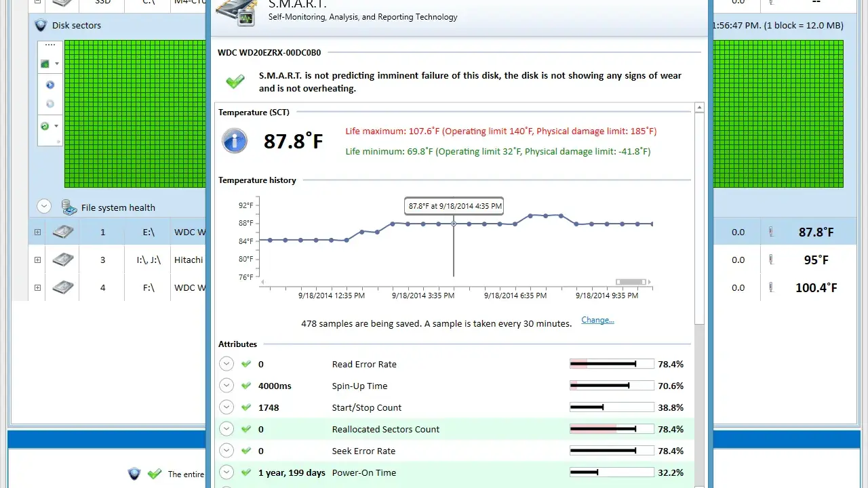Screen dimensions: 868x488
Task: Expand the Start/Stop Count attribute
Action: (x=226, y=407)
